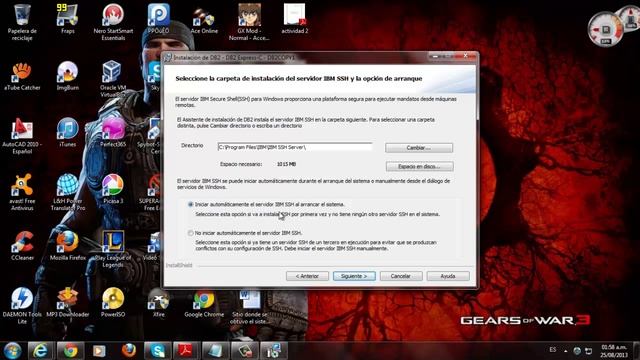Select Play League of Legends desktop icon
Image resolution: width=640 pixels, height=360 pixels.
pyautogui.click(x=113, y=249)
